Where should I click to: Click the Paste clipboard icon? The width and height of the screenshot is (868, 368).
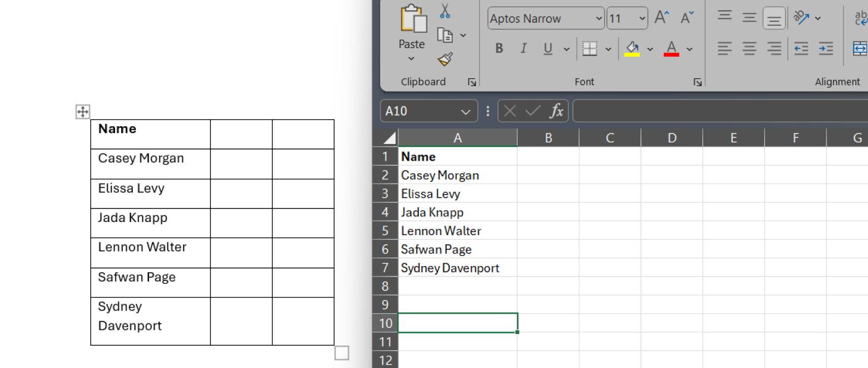tap(413, 19)
